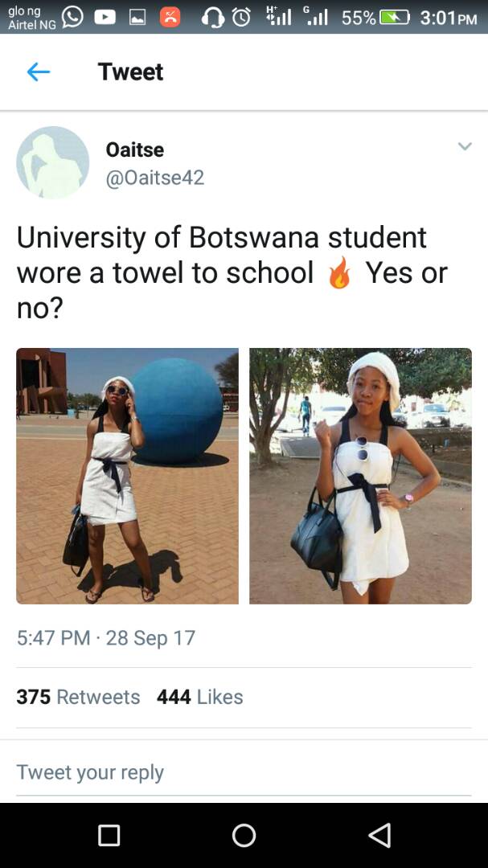
Task: Tap the blue back arrow
Action: [x=39, y=72]
